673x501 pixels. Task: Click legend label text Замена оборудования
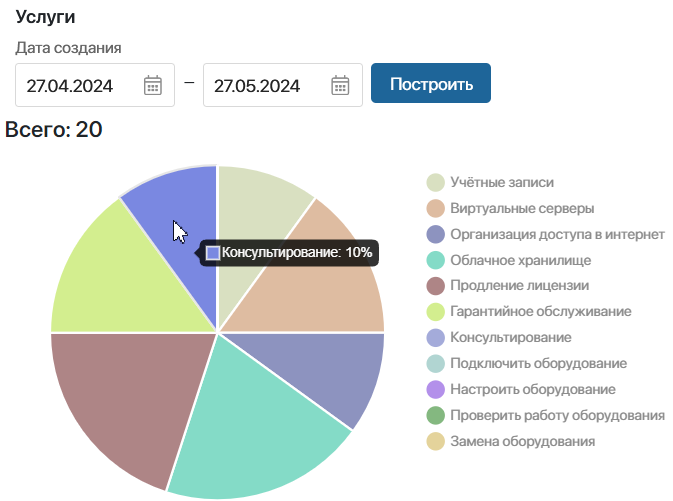coord(522,441)
